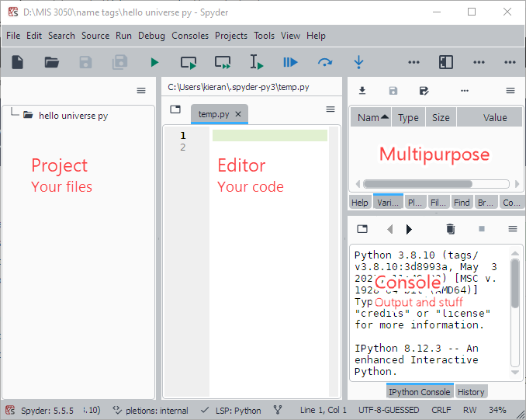
Task: Open the Search menu
Action: [x=61, y=36]
